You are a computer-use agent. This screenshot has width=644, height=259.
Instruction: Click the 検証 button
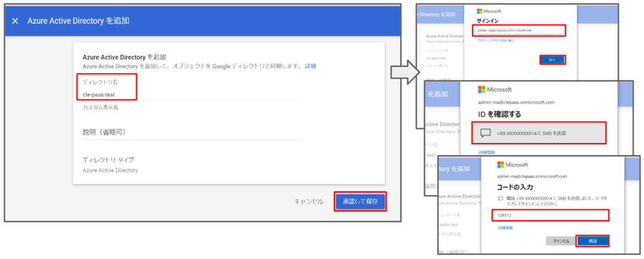pos(592,241)
